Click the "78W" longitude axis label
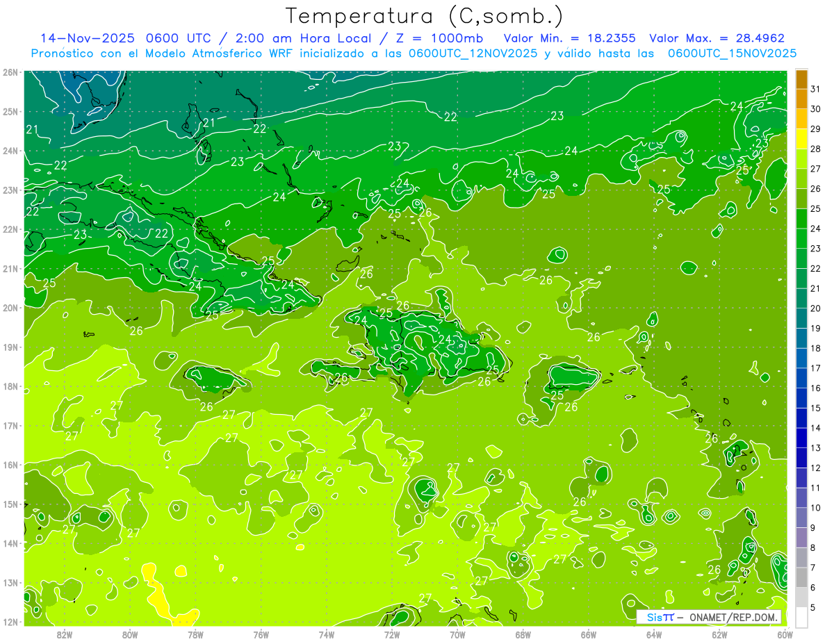The image size is (834, 644). (195, 634)
